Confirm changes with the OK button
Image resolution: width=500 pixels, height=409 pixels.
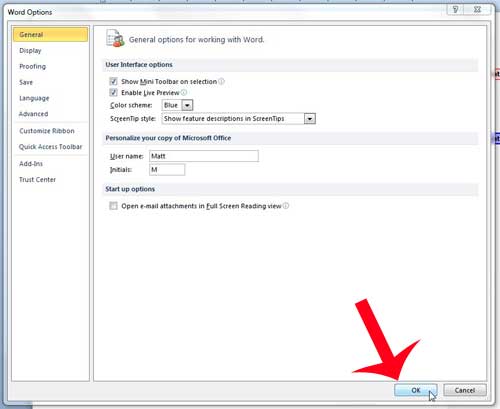pyautogui.click(x=416, y=390)
